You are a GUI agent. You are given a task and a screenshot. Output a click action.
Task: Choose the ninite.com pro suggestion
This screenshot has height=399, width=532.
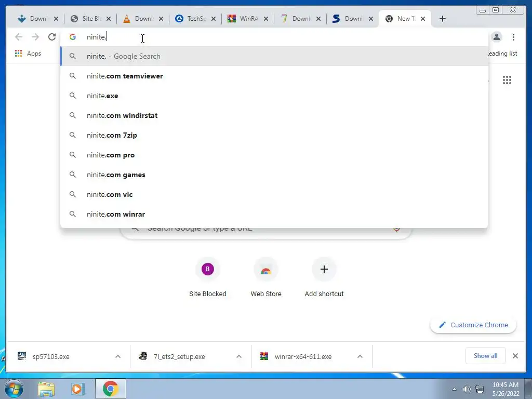(x=274, y=155)
